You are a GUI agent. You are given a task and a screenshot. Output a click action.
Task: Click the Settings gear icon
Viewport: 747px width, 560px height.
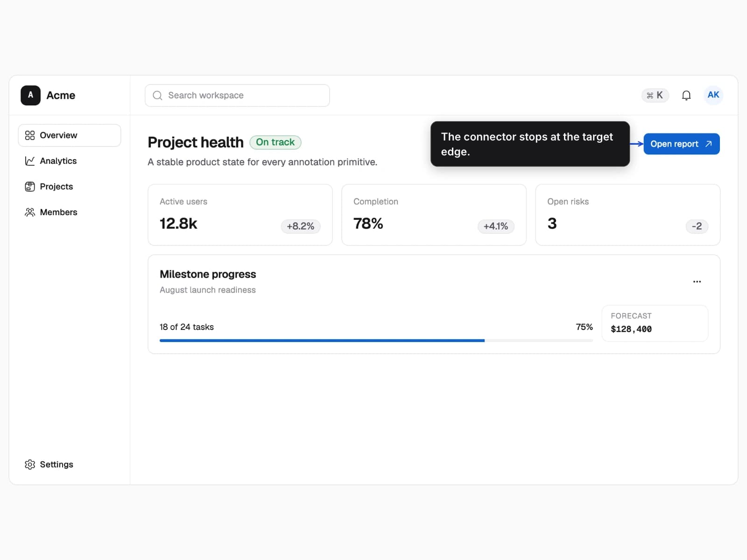click(x=30, y=464)
